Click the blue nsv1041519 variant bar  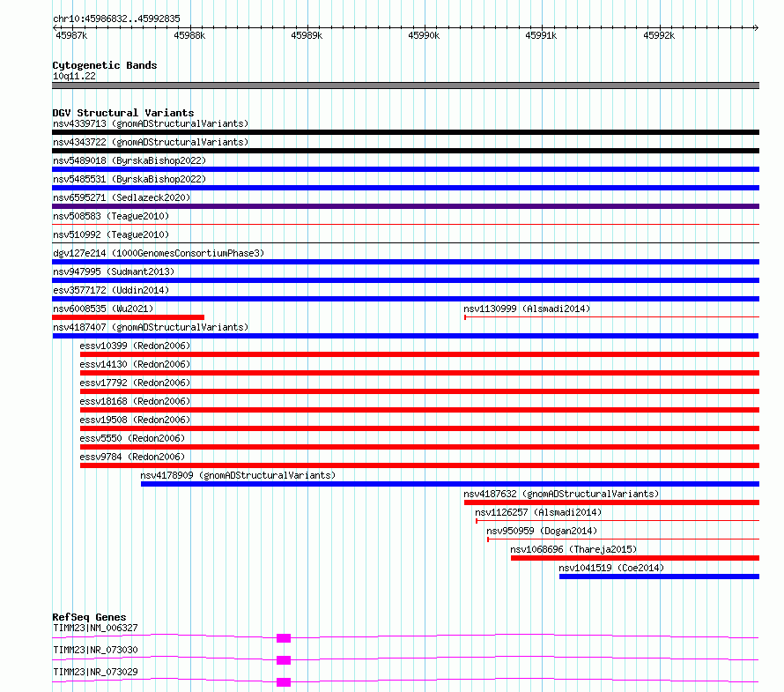click(x=659, y=577)
